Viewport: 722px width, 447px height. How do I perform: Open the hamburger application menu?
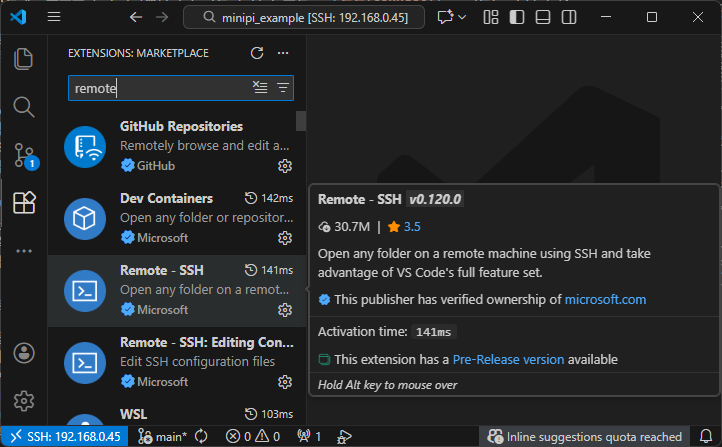pyautogui.click(x=54, y=17)
